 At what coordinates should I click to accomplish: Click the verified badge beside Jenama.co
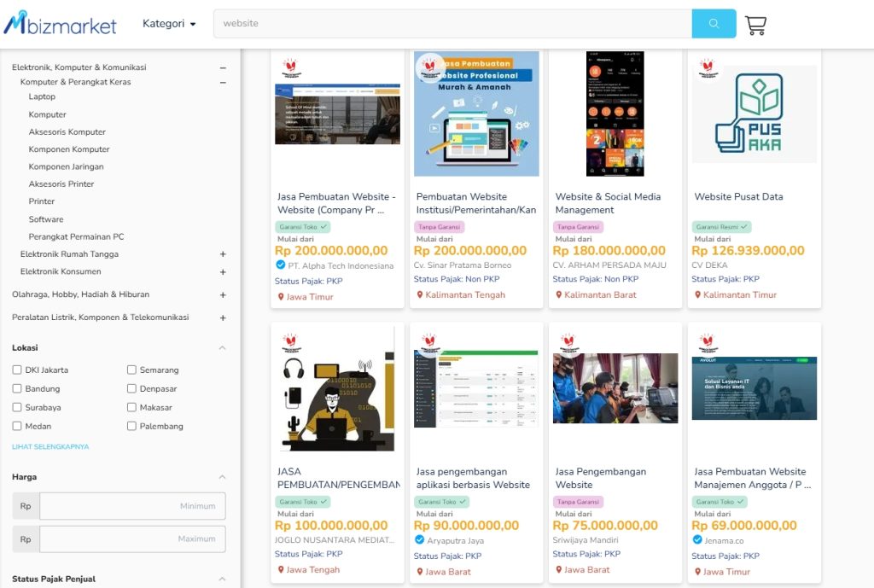(697, 540)
